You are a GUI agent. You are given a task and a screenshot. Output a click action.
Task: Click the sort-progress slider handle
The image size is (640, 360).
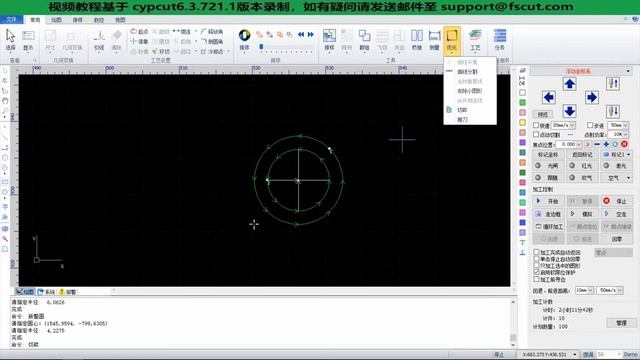point(261,47)
